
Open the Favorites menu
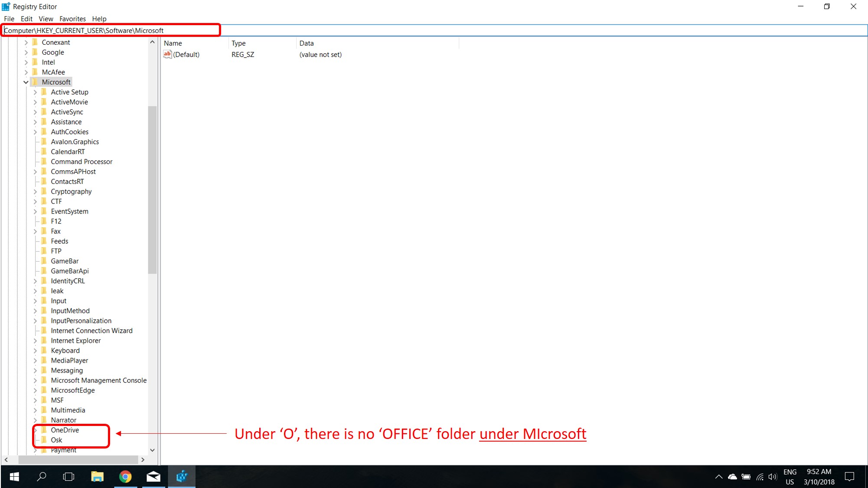pos(72,19)
